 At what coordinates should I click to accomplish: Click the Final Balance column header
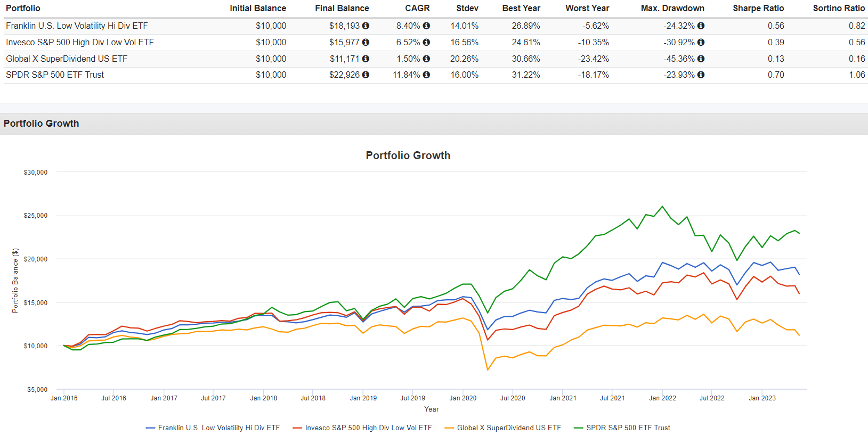coord(342,8)
